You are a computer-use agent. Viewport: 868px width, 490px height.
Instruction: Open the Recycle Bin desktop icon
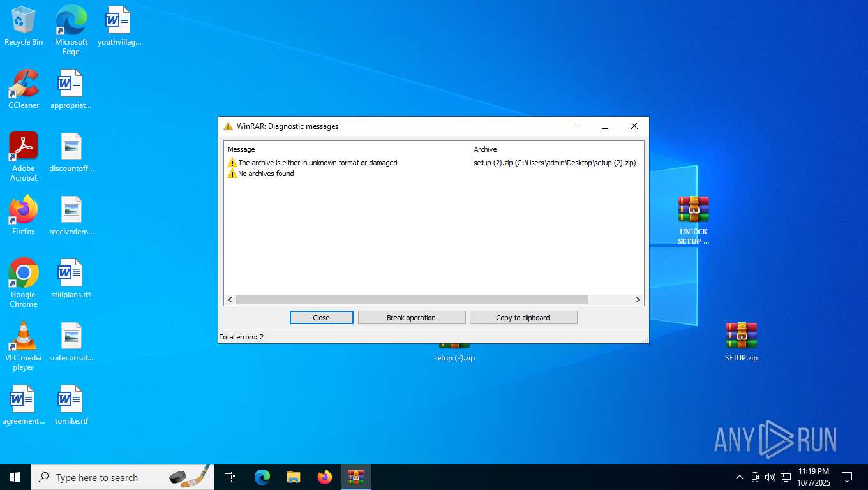(24, 26)
